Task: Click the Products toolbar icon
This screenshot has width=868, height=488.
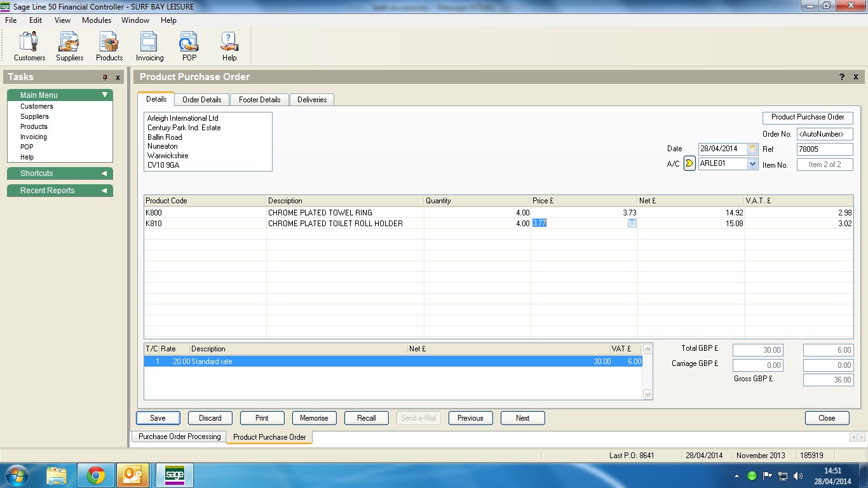Action: [x=109, y=46]
